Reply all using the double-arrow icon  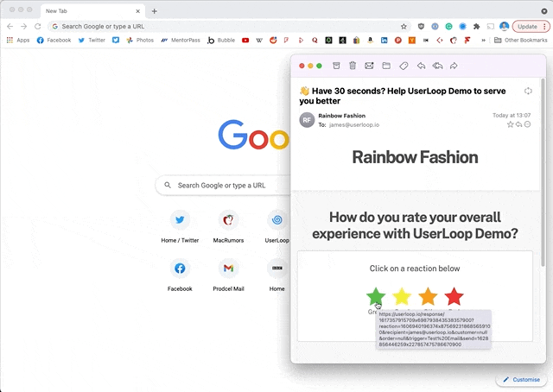click(x=437, y=66)
